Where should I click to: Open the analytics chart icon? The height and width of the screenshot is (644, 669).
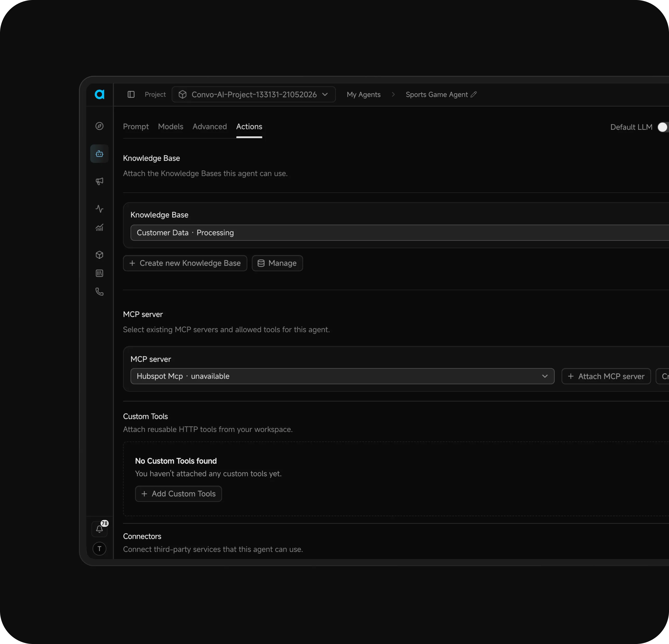99,228
